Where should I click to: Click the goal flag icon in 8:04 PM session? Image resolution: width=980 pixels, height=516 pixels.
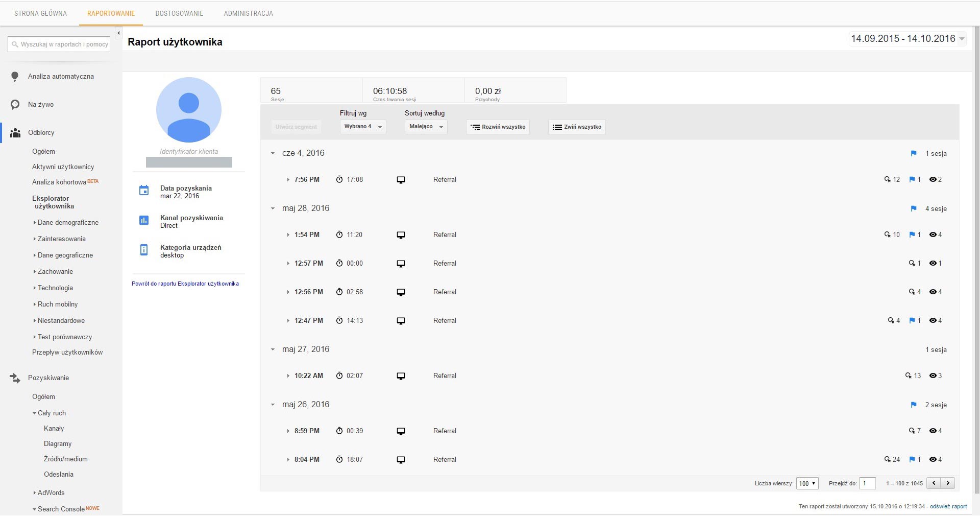[x=912, y=459]
